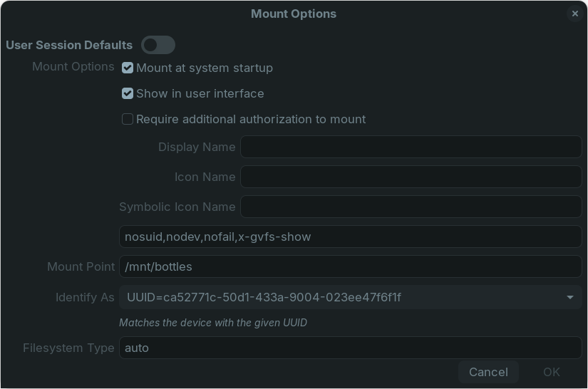
Task: Click the User Session Defaults label
Action: 69,45
